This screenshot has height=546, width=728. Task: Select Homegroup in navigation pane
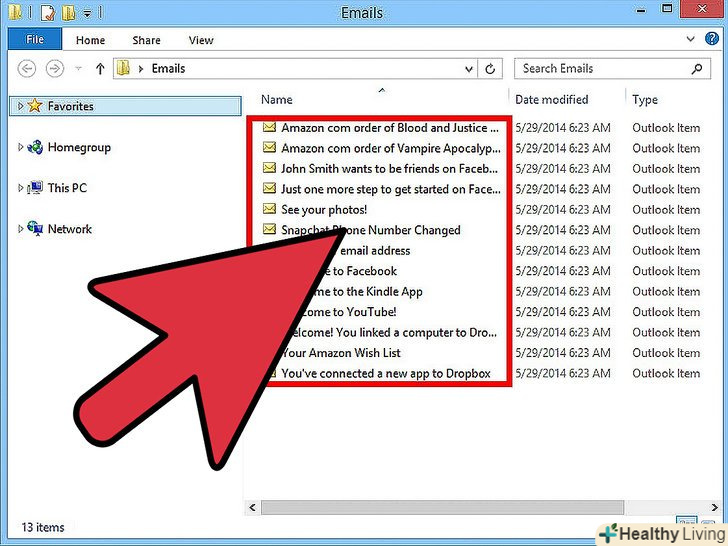(x=79, y=148)
